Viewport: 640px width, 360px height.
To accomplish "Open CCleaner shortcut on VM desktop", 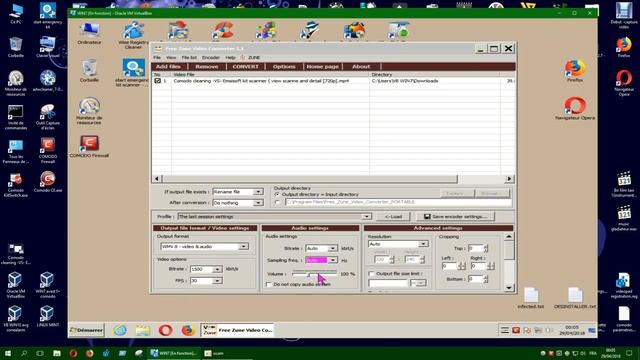I will point(222,31).
